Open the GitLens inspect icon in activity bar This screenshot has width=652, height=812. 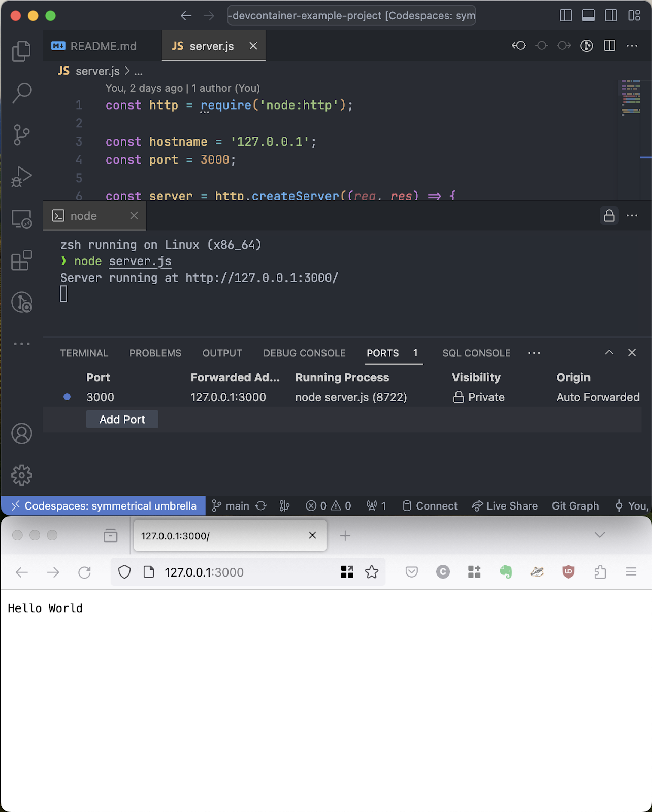[x=21, y=302]
